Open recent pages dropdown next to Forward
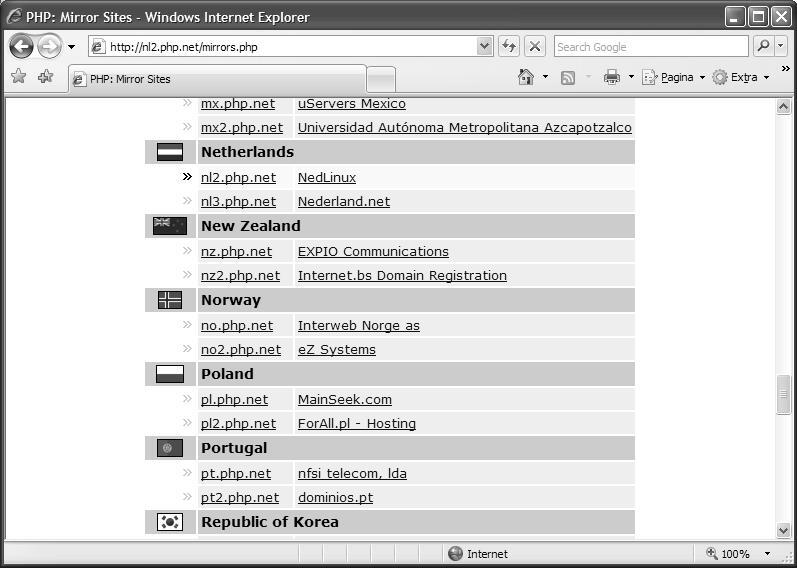 pos(71,47)
